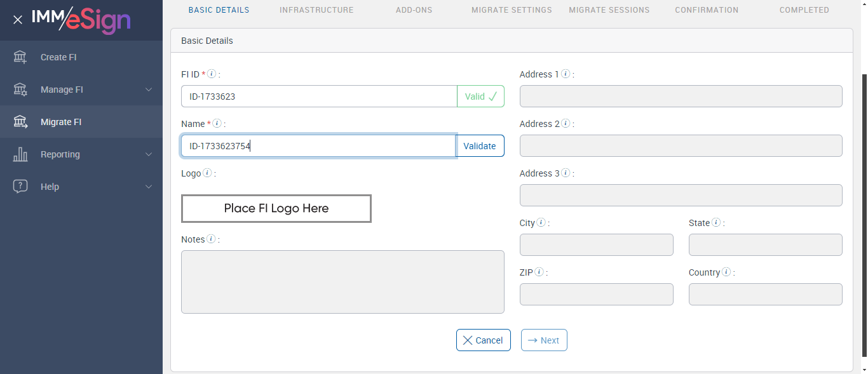Click the Place FI Logo Here box
868x374 pixels.
[276, 208]
